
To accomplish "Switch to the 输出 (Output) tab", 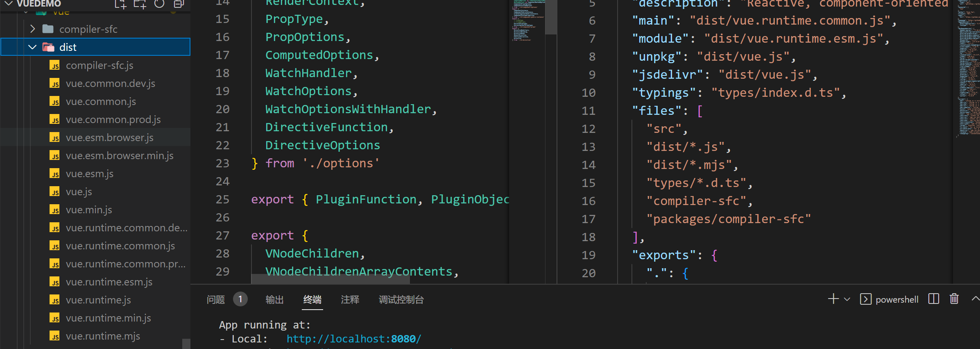I will click(274, 300).
